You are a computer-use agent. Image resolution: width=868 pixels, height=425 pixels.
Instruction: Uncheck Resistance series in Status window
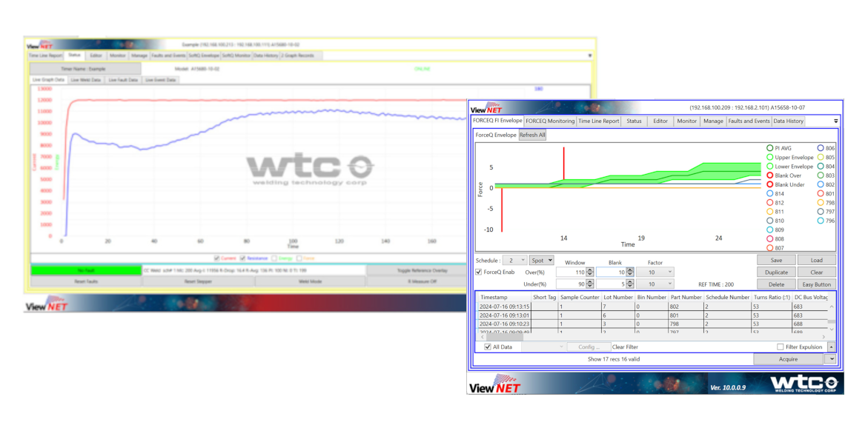coord(242,258)
